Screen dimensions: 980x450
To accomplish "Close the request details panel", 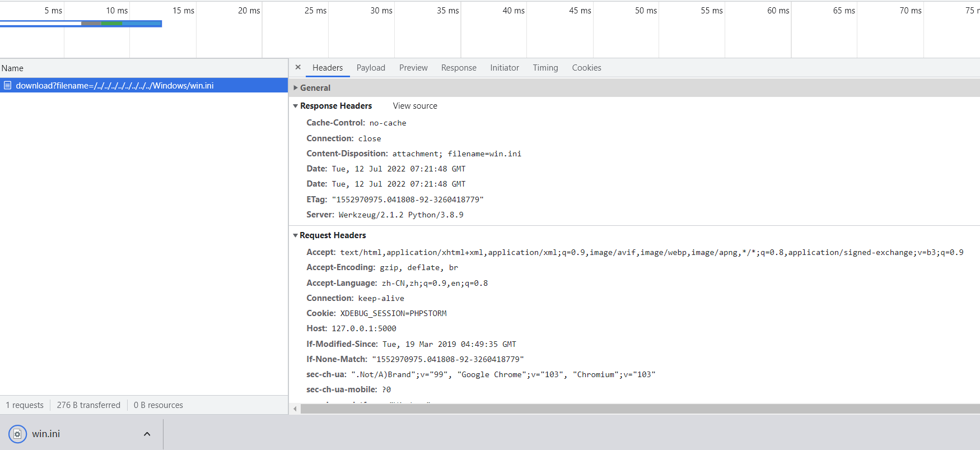I will pyautogui.click(x=298, y=67).
